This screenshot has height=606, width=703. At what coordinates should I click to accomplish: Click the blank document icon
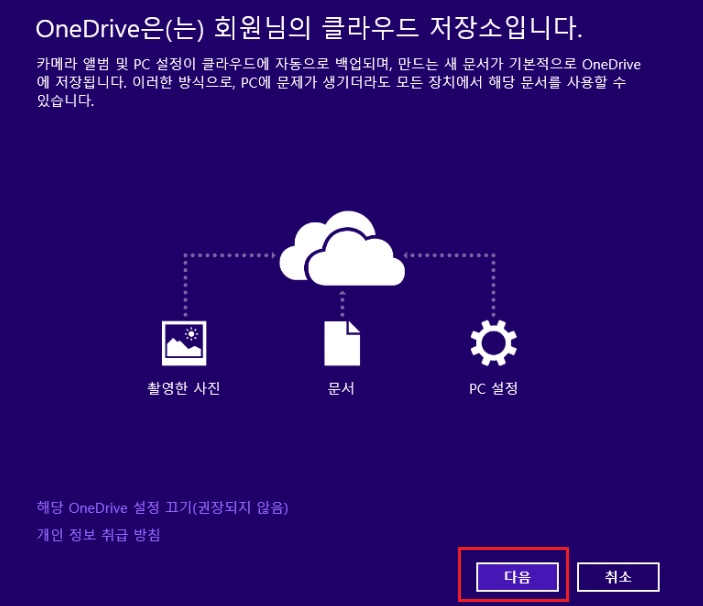342,343
